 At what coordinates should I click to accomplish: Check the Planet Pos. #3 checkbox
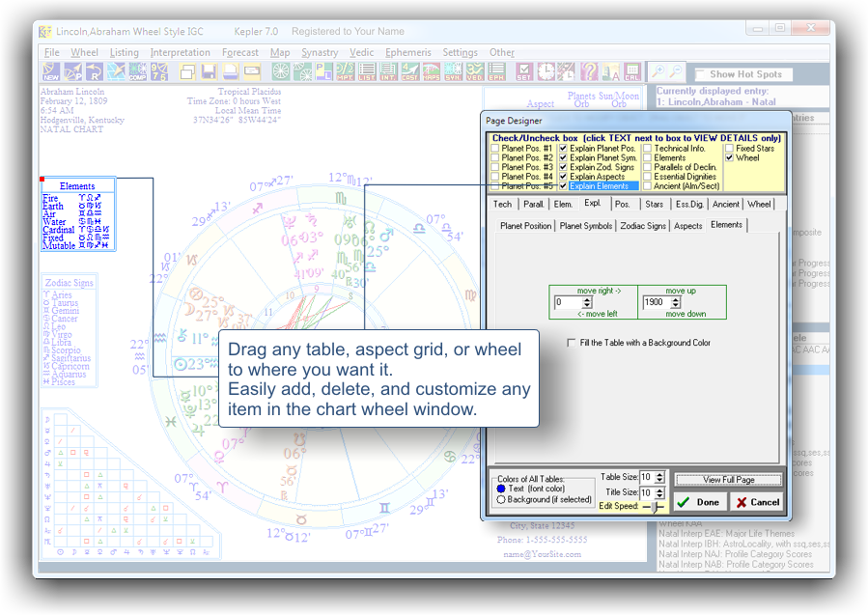click(x=495, y=167)
